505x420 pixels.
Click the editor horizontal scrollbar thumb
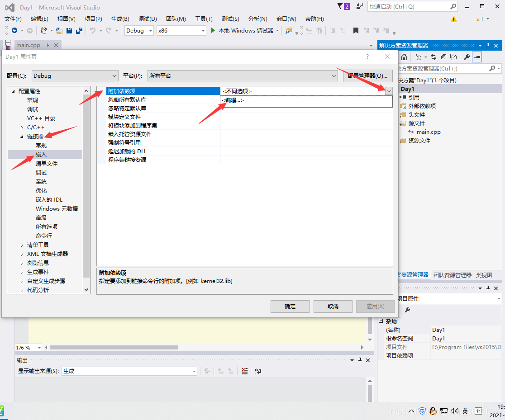pos(114,348)
